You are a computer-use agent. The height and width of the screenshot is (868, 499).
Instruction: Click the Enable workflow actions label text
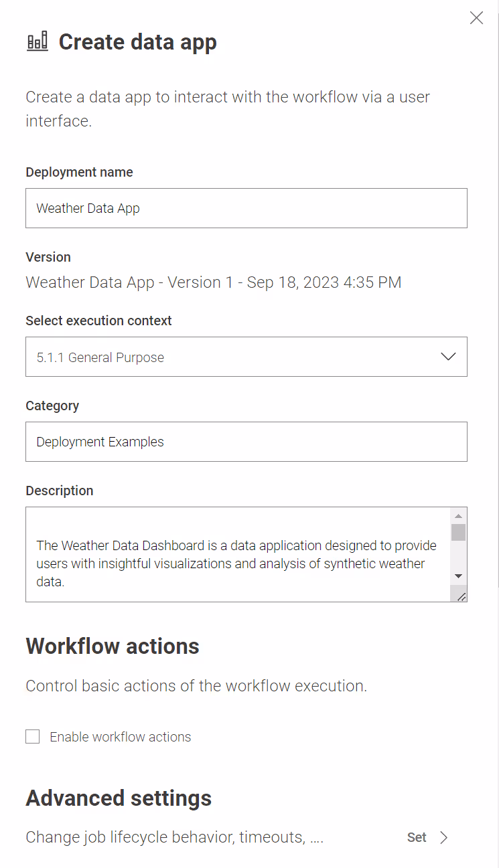click(121, 737)
